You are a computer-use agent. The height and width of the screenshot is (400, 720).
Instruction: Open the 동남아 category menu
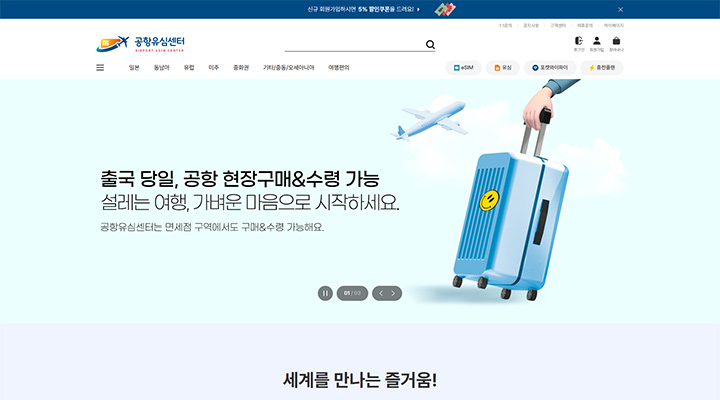[162, 68]
